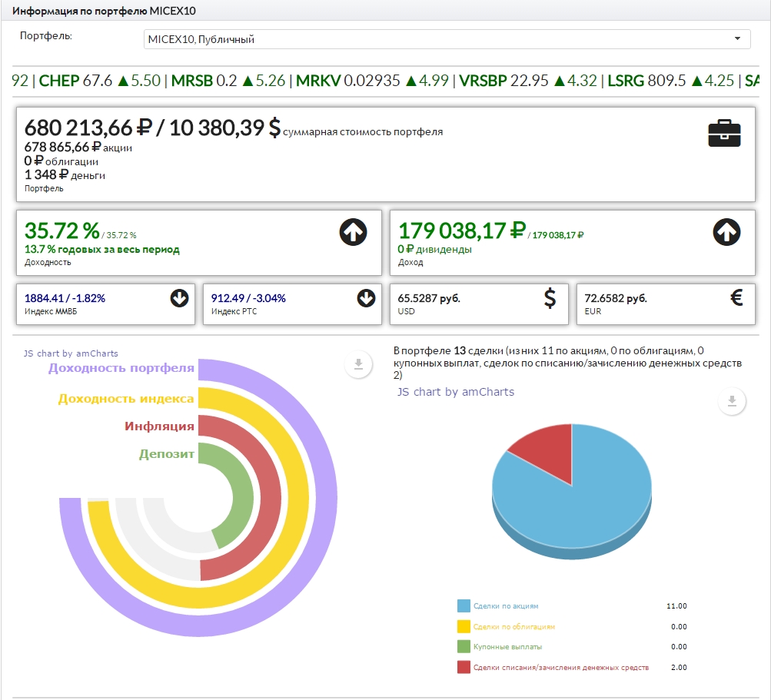Click the 678 865,66 ₽ акции line
The width and height of the screenshot is (771, 700).
pos(78,147)
